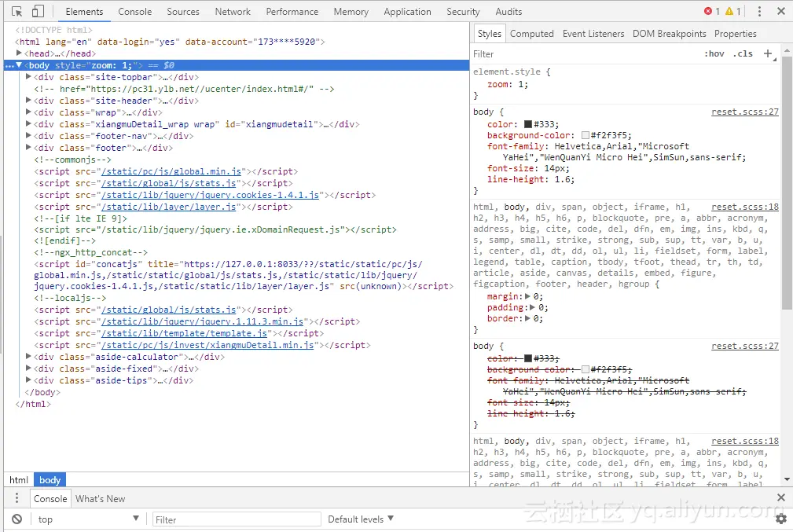This screenshot has height=532, width=793.
Task: Expand the head element in DOM tree
Action: [20, 53]
